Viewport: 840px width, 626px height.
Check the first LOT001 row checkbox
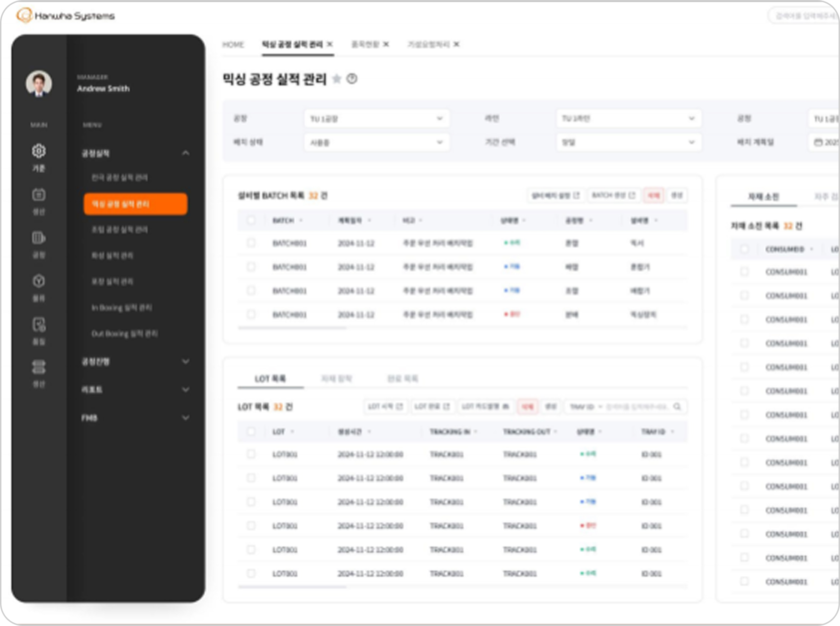pos(251,454)
